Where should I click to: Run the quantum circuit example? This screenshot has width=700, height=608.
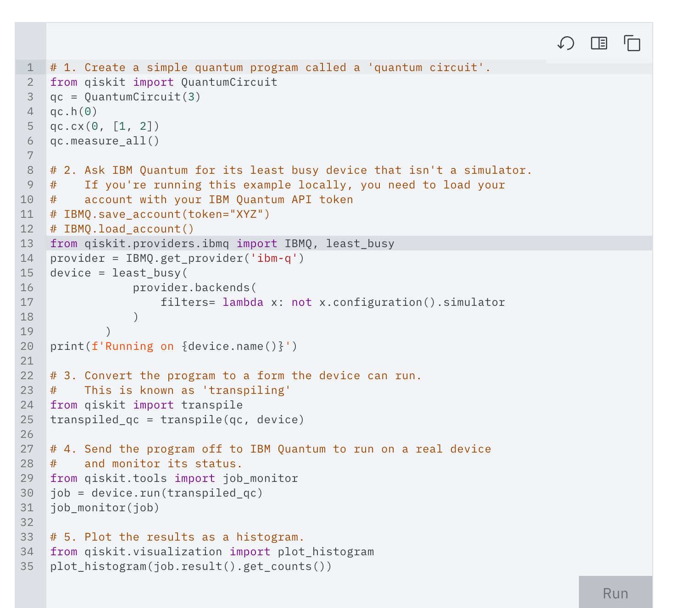coord(615,593)
